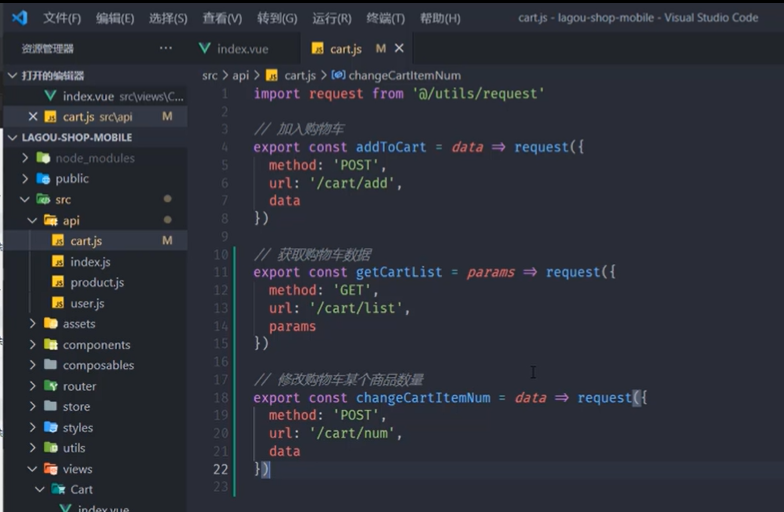Click the Cart folder icon
The width and height of the screenshot is (784, 512).
click(x=58, y=490)
